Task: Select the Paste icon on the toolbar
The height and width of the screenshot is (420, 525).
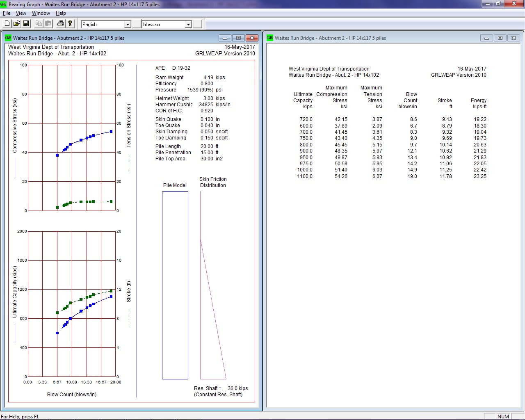Action: pyautogui.click(x=48, y=23)
